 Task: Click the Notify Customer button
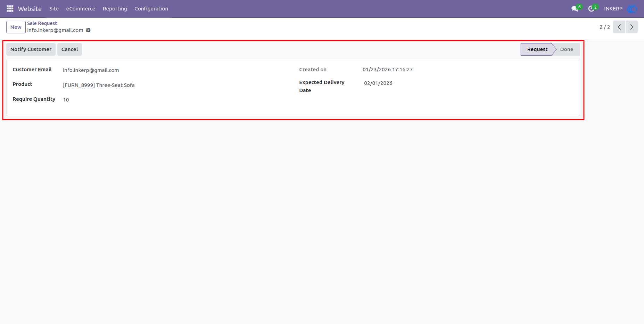point(31,49)
